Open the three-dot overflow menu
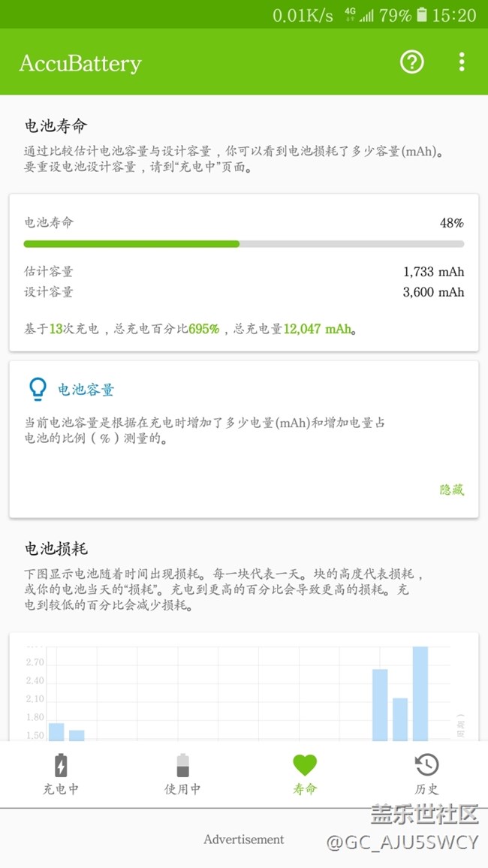 (x=462, y=62)
